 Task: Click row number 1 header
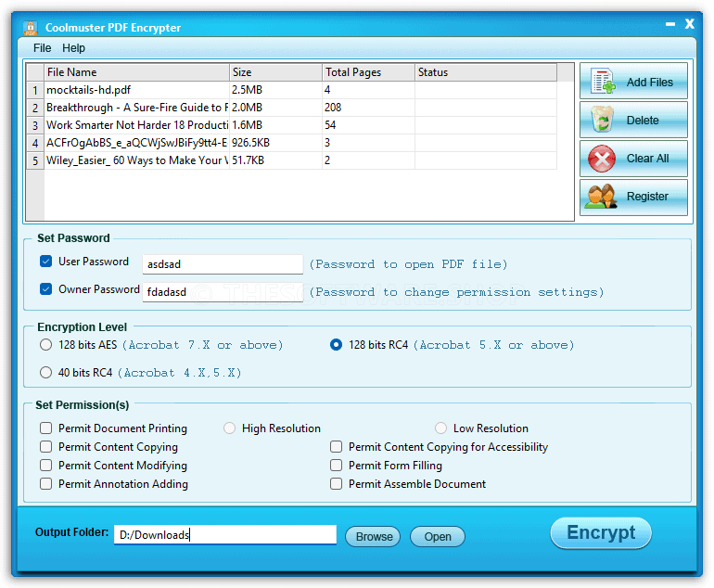click(35, 90)
